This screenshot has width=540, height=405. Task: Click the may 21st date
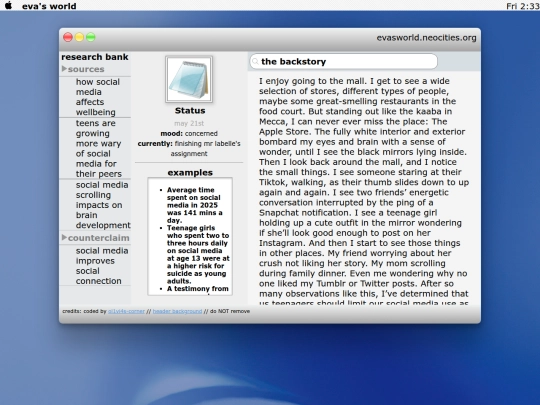click(189, 123)
